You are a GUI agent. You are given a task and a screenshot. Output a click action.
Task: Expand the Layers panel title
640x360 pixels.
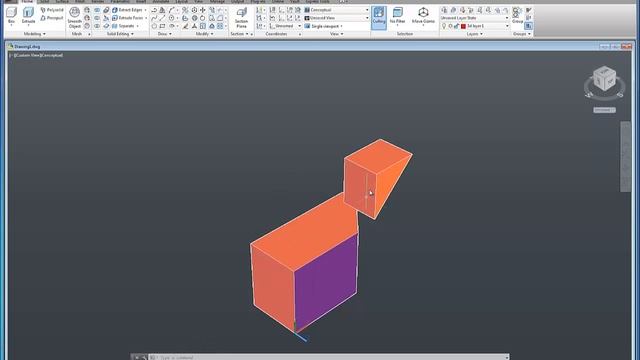[474, 34]
